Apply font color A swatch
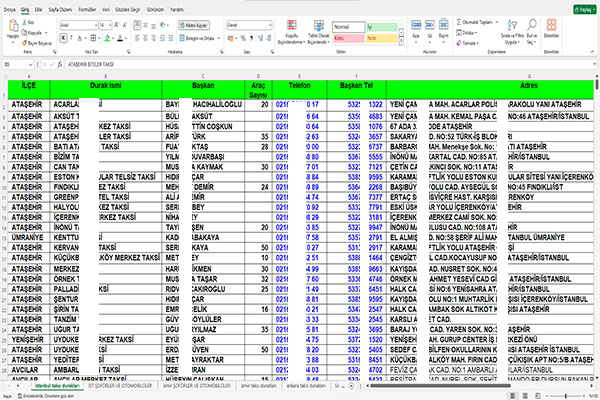600x400 pixels. (121, 38)
